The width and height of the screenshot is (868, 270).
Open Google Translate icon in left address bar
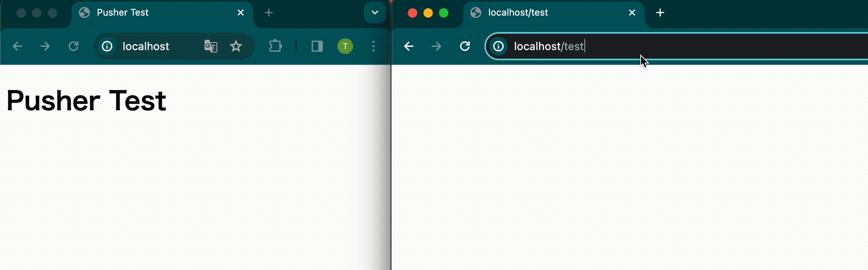[211, 47]
